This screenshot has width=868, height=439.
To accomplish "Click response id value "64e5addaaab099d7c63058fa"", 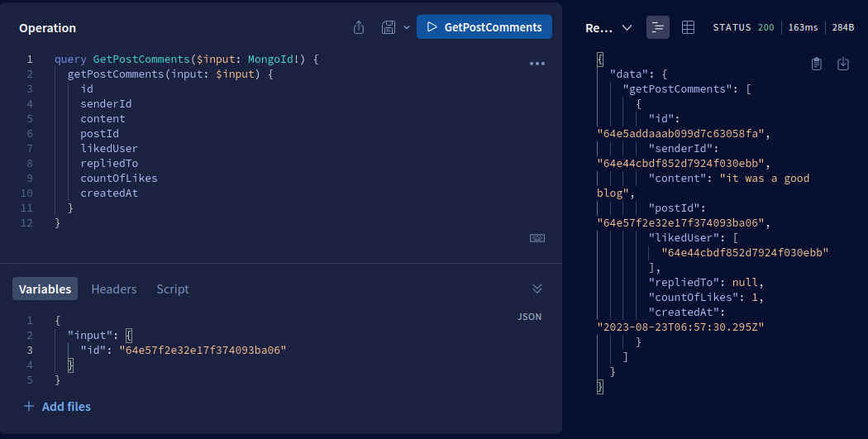I will 680,133.
